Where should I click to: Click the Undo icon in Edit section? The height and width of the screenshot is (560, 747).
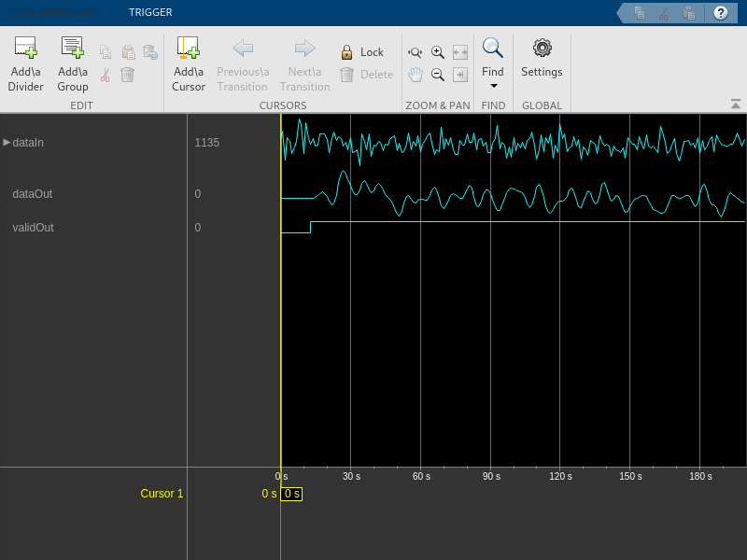150,52
